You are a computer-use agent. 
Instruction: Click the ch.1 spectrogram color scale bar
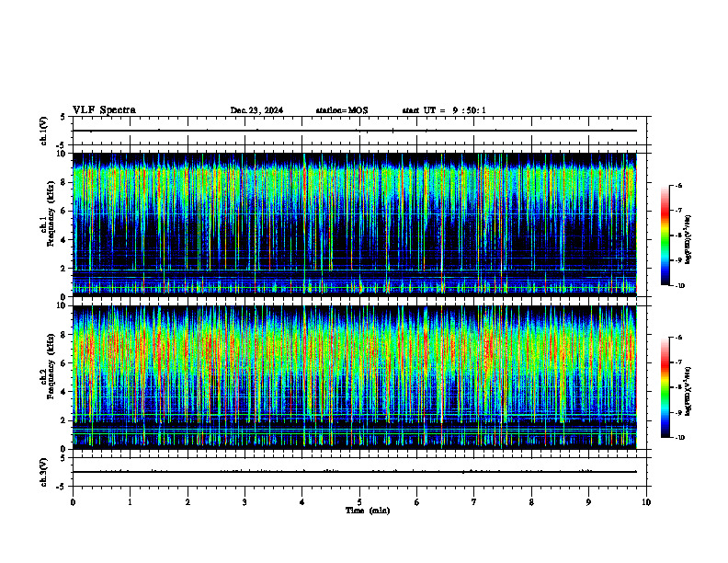click(665, 236)
